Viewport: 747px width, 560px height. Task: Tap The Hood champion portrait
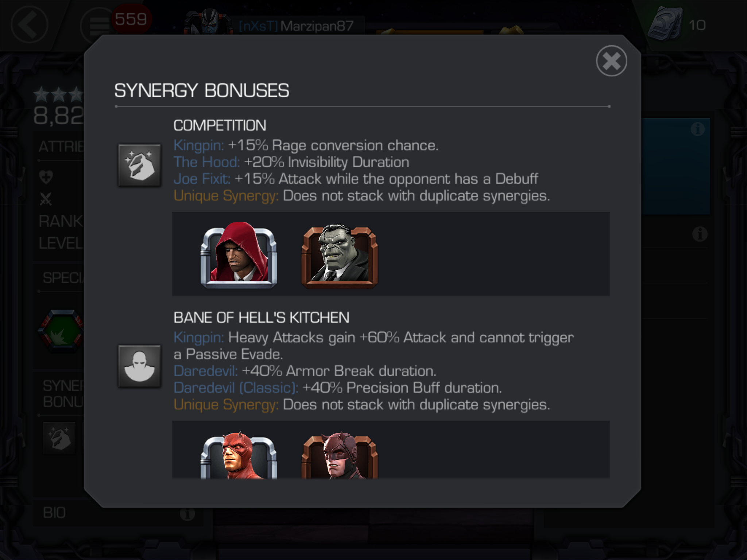(x=239, y=255)
